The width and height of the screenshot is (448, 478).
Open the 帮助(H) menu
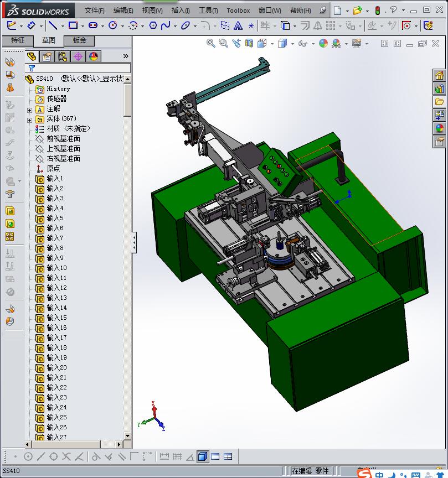(x=300, y=11)
